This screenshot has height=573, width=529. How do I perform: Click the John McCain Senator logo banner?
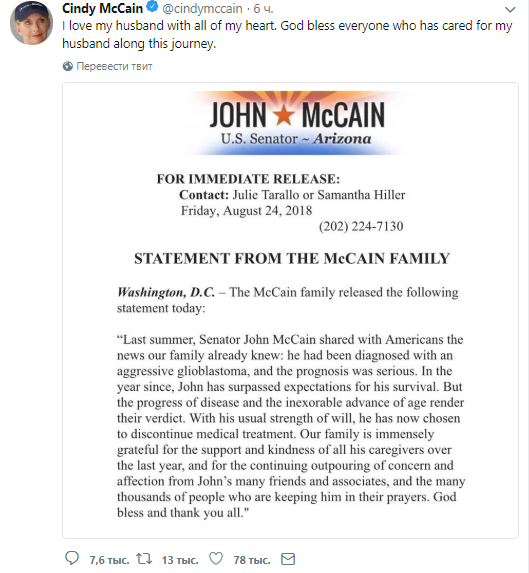point(295,123)
